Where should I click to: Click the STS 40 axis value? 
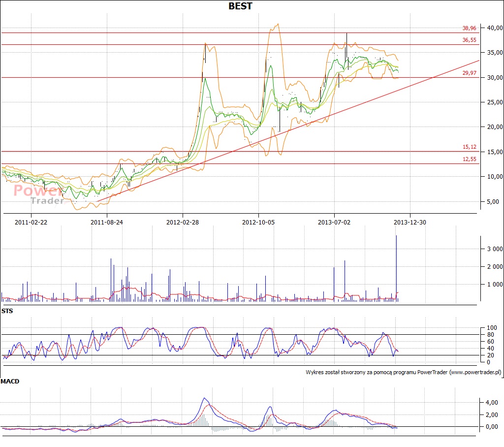[491, 348]
